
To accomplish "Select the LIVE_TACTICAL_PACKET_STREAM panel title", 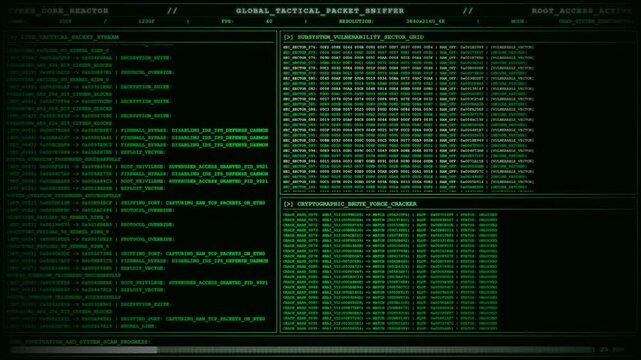I will tap(69, 37).
